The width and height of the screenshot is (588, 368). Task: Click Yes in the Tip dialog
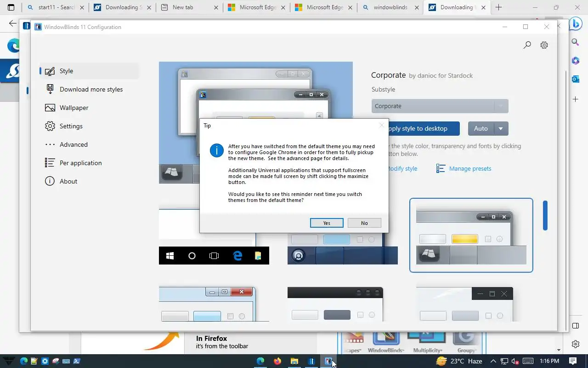[327, 223]
